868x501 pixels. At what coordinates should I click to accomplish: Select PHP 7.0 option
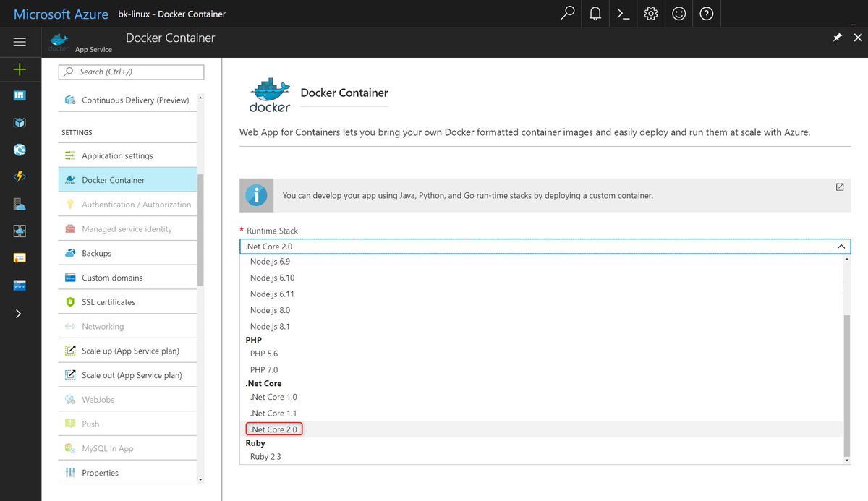pyautogui.click(x=541, y=370)
